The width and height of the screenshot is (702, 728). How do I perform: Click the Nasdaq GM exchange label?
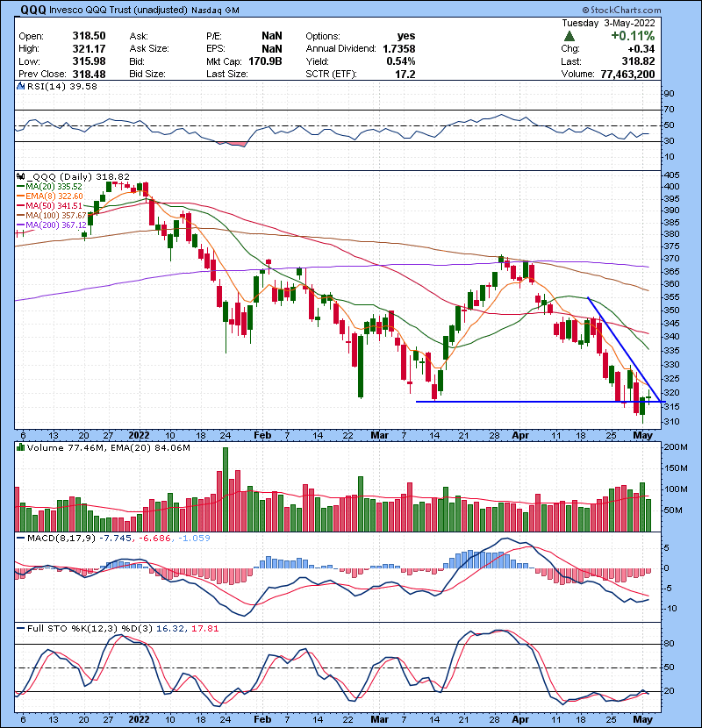tap(215, 11)
